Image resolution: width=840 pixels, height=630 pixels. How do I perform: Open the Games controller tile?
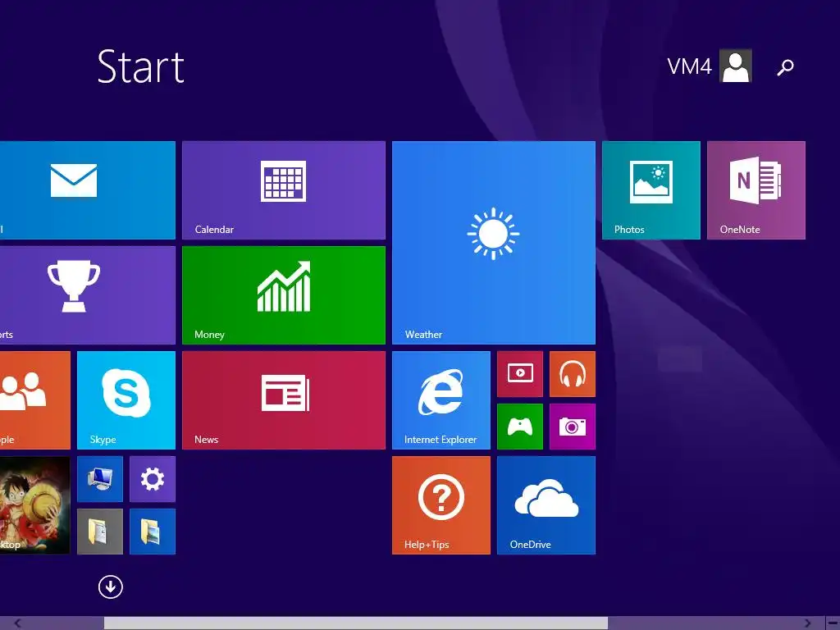click(x=519, y=427)
